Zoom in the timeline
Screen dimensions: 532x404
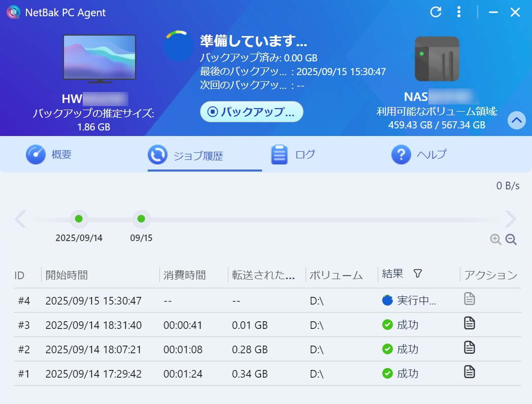pyautogui.click(x=495, y=240)
